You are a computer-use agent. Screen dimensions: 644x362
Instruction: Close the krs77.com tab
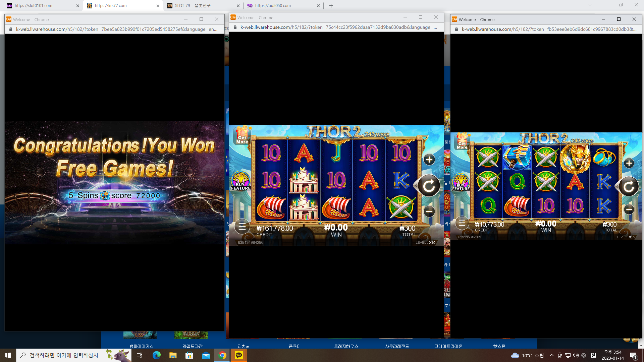[x=158, y=6]
